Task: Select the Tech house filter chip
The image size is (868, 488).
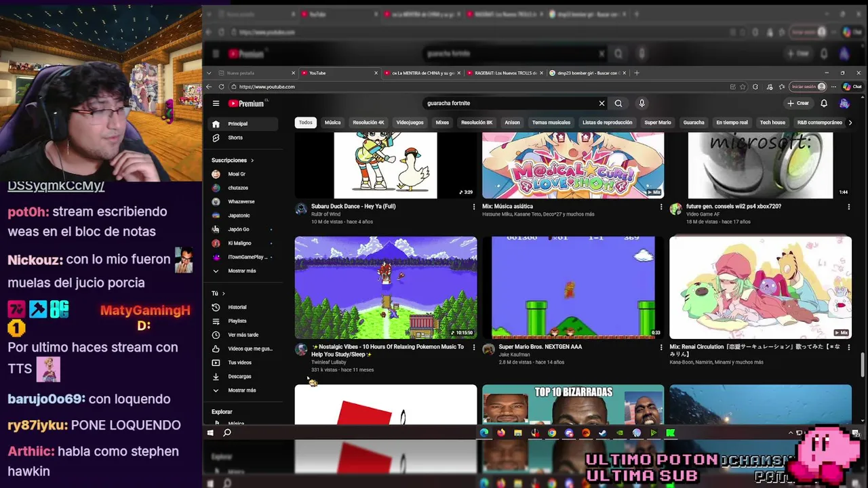Action: pyautogui.click(x=772, y=123)
